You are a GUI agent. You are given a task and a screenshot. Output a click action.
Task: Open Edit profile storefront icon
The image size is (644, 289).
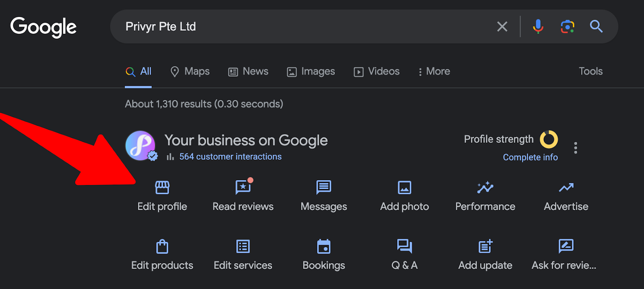click(x=162, y=187)
